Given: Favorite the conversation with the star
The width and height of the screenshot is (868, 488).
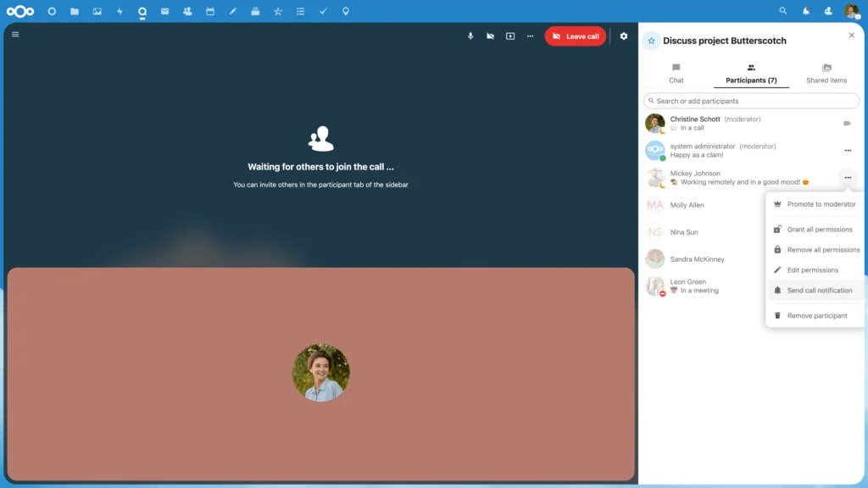Looking at the screenshot, I should point(652,41).
